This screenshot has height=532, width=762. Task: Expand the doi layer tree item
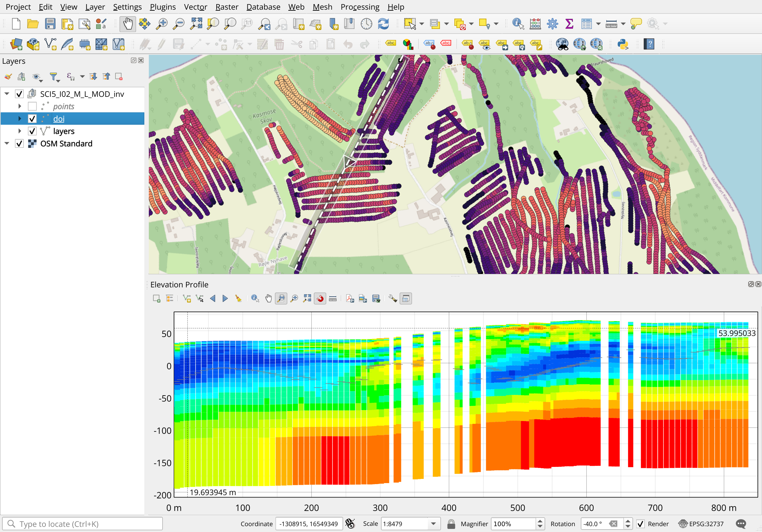[x=20, y=119]
